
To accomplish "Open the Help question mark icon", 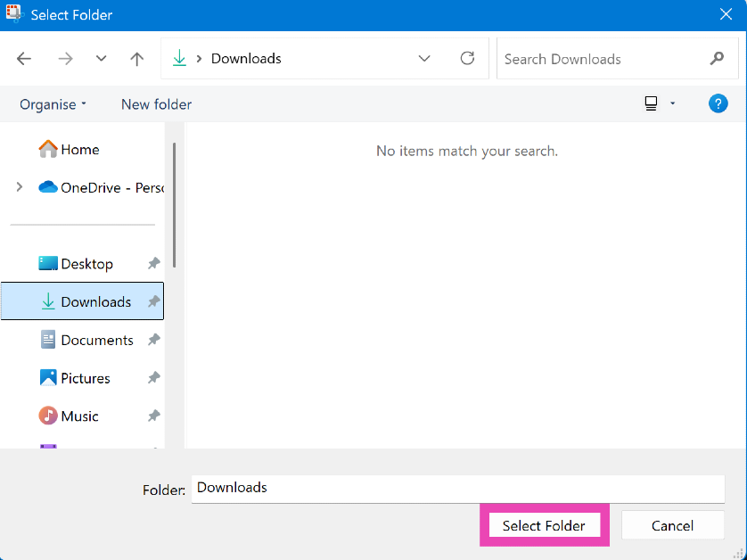I will (718, 104).
